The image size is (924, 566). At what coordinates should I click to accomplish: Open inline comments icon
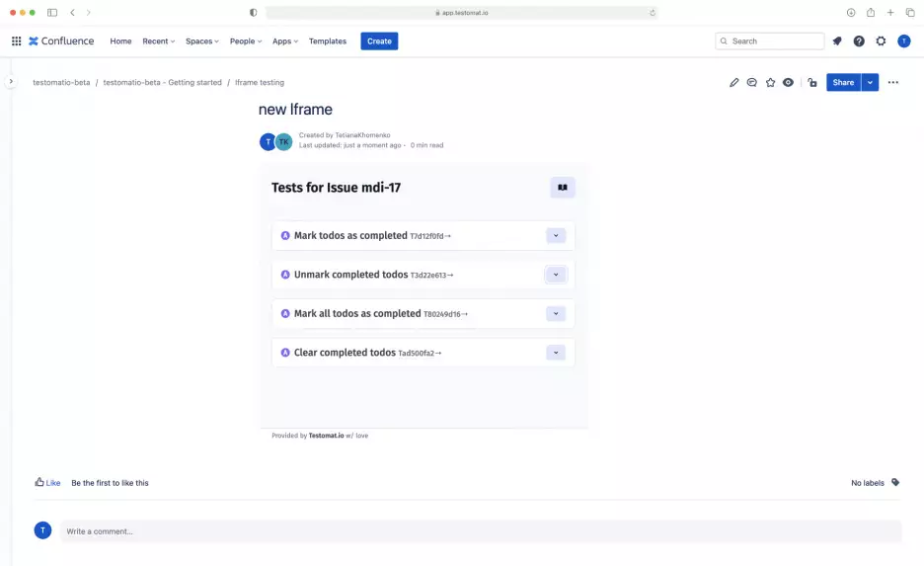pyautogui.click(x=751, y=83)
